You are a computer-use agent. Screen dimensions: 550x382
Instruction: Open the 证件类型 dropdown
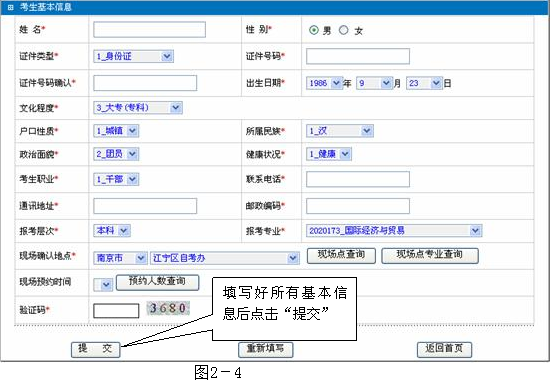pos(134,56)
